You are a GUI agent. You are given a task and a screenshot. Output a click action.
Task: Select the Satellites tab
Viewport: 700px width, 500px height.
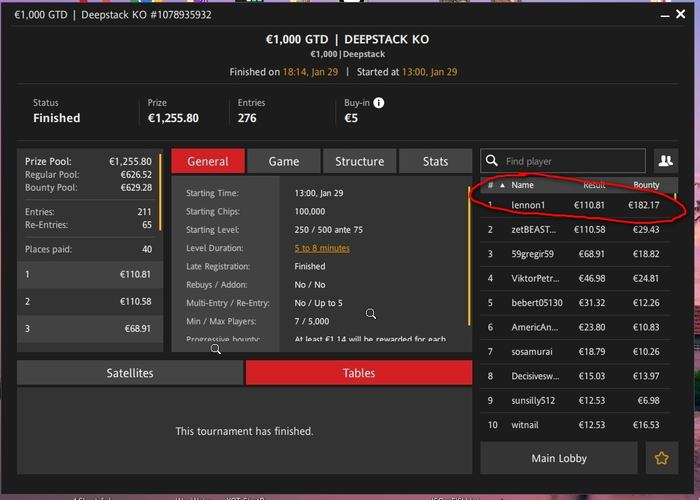coord(130,373)
